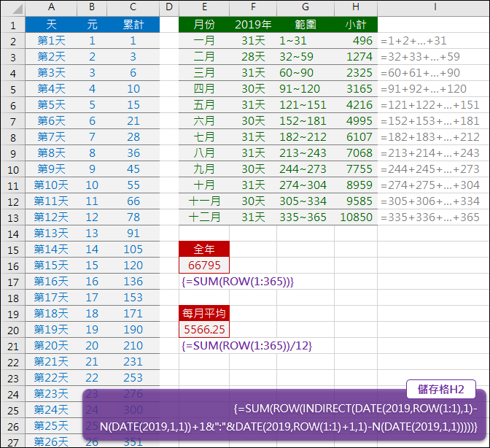Select row 14 header
Screen dimensions: 490x448
pyautogui.click(x=13, y=233)
